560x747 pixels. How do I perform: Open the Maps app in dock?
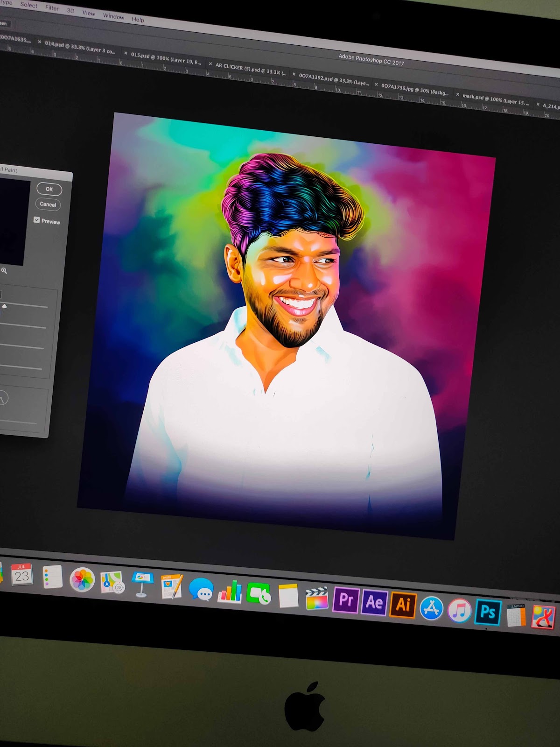(x=112, y=582)
